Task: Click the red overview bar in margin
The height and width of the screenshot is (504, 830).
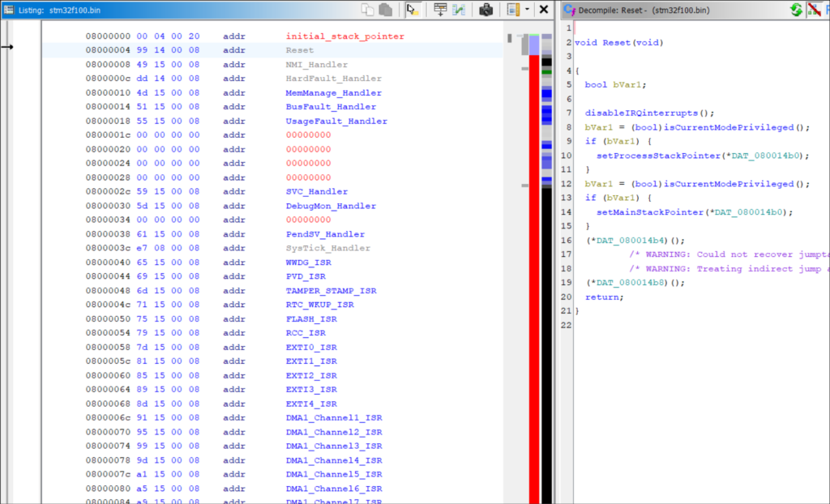Action: (x=534, y=284)
